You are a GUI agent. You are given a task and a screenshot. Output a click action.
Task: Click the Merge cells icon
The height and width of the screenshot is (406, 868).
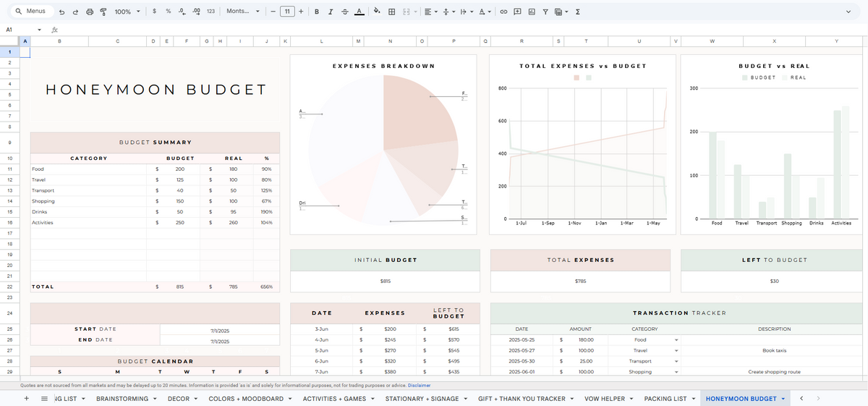pos(406,12)
